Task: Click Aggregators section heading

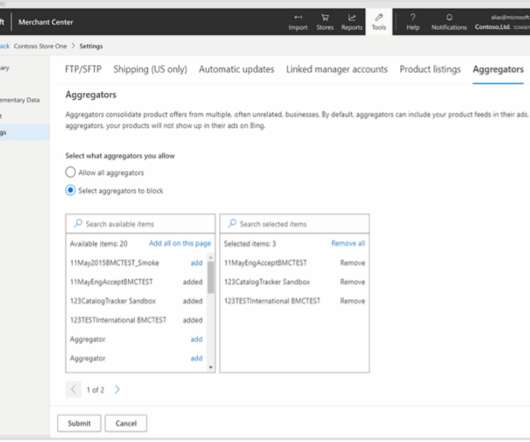Action: 91,95
